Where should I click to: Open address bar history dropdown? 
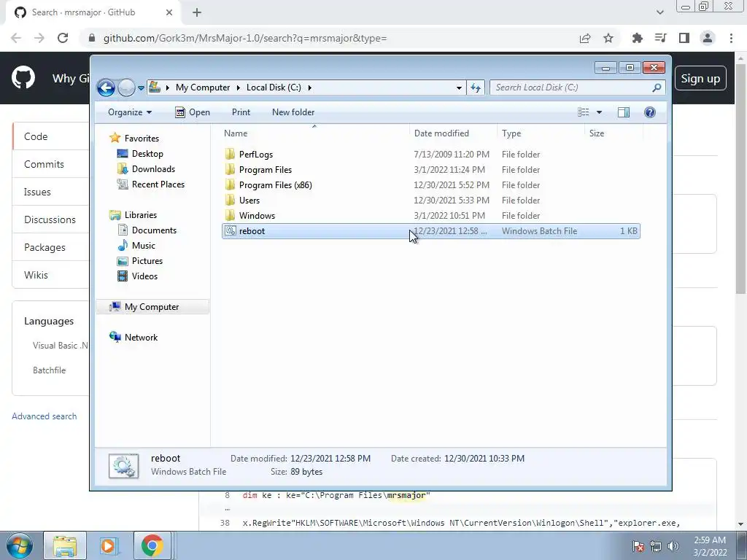point(459,87)
